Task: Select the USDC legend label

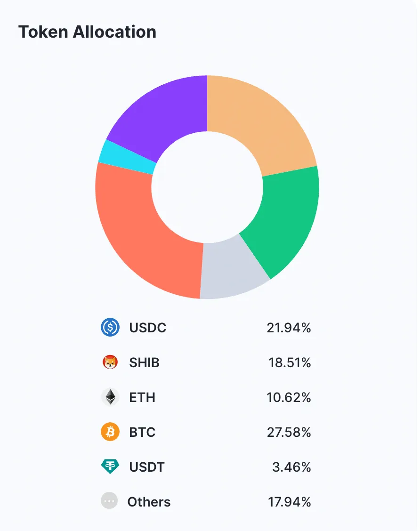Action: tap(147, 328)
